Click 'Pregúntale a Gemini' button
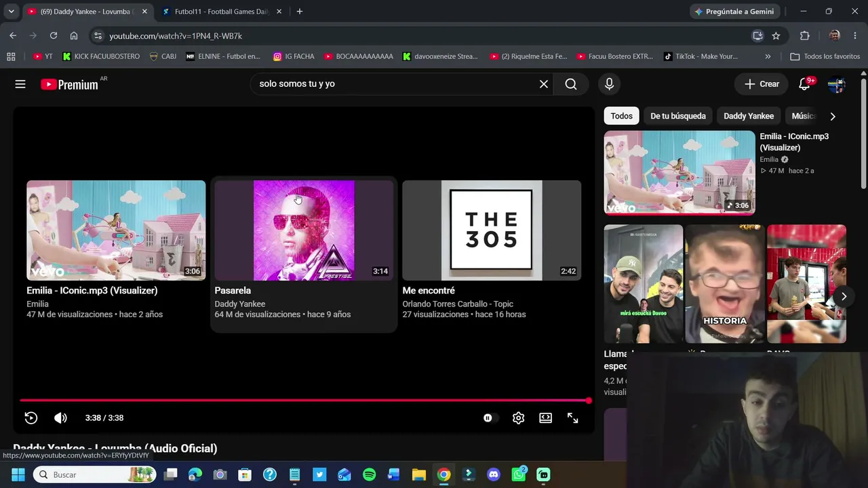 pyautogui.click(x=734, y=12)
